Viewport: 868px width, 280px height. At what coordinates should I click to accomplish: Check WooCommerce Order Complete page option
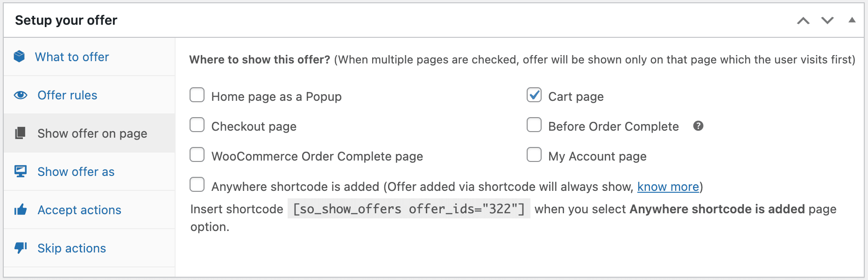pyautogui.click(x=197, y=155)
